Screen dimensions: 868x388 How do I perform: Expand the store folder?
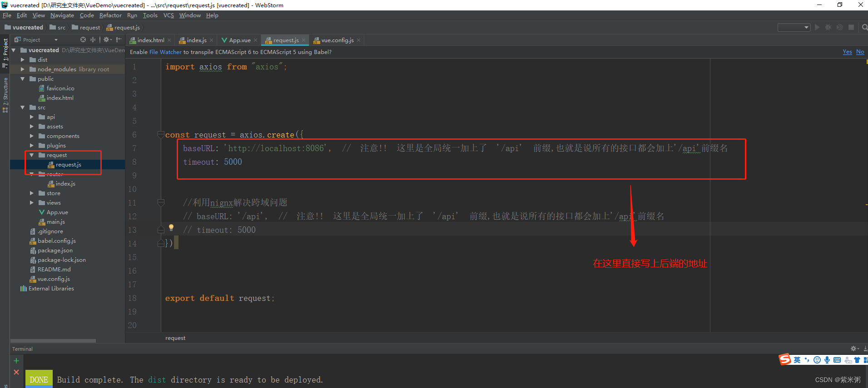pos(32,193)
